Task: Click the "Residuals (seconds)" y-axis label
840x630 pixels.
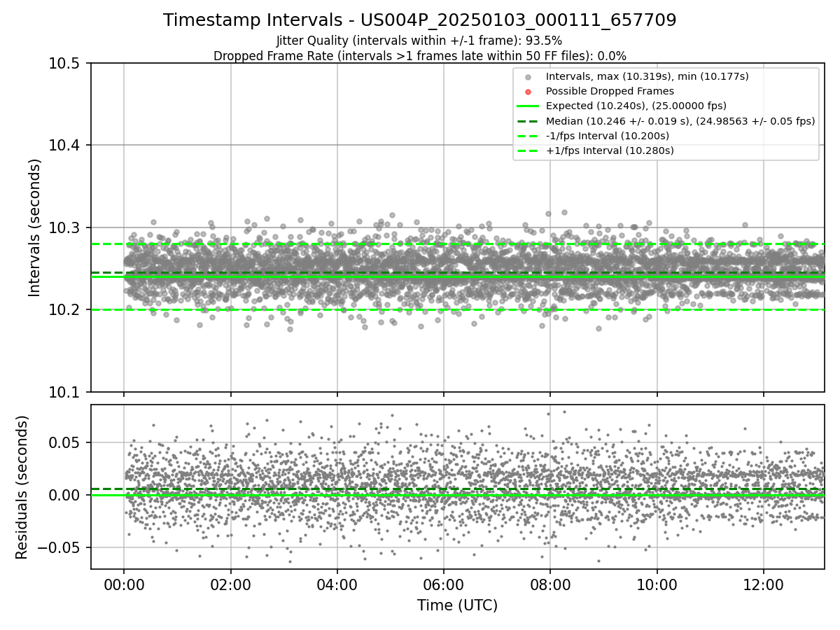Action: tap(22, 487)
